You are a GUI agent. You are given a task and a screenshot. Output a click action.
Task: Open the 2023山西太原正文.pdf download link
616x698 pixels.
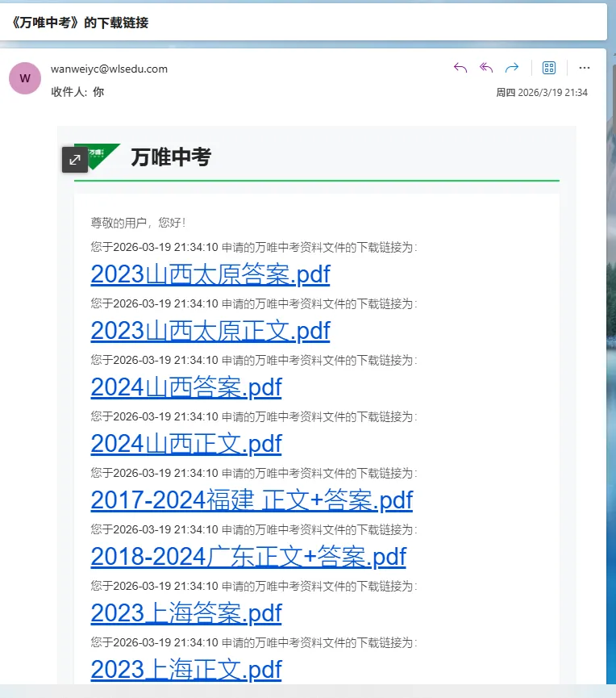(210, 331)
